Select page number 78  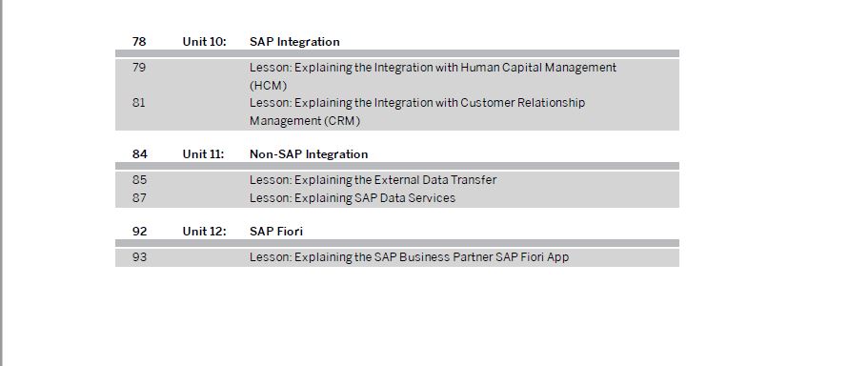tap(139, 42)
